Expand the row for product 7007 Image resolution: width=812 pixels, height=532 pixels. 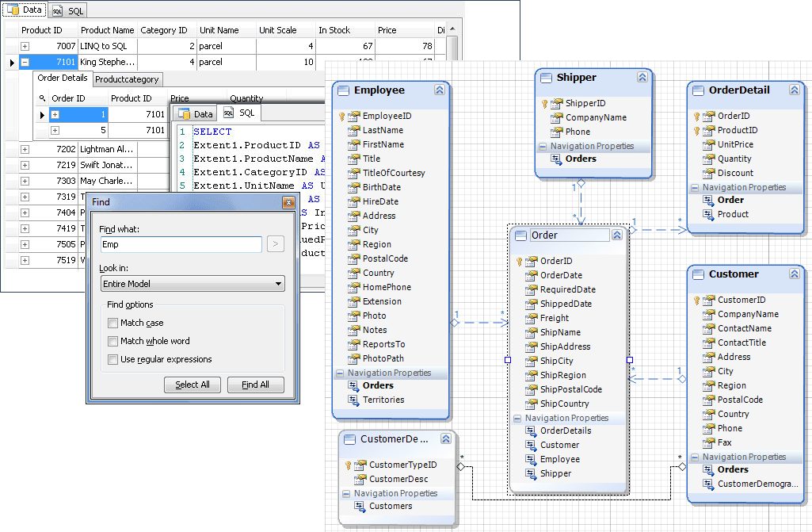pos(25,46)
